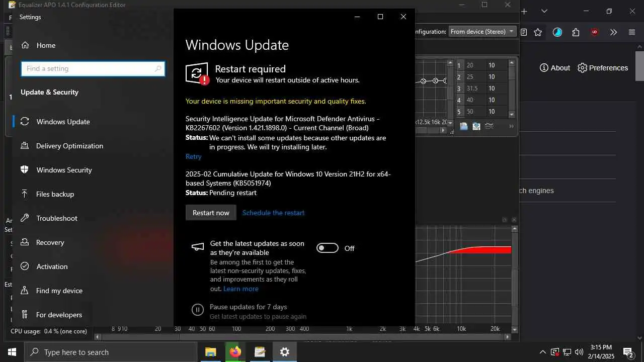Screen dimensions: 644x362
Task: Open Firefox from the taskbar
Action: (235, 352)
